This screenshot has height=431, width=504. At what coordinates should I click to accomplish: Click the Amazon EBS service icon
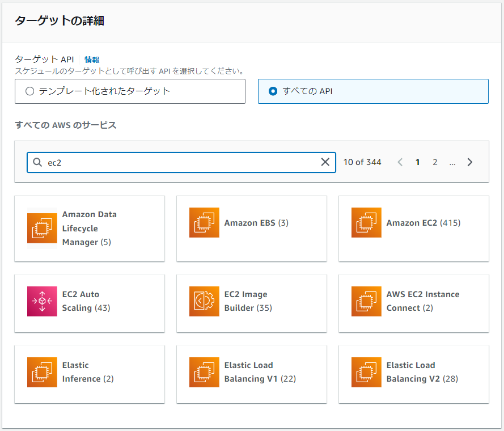point(204,222)
